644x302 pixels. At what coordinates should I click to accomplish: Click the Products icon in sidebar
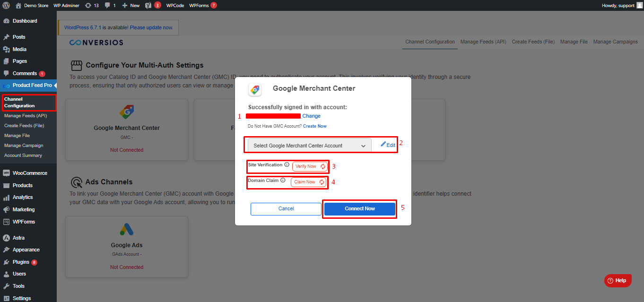(x=7, y=185)
